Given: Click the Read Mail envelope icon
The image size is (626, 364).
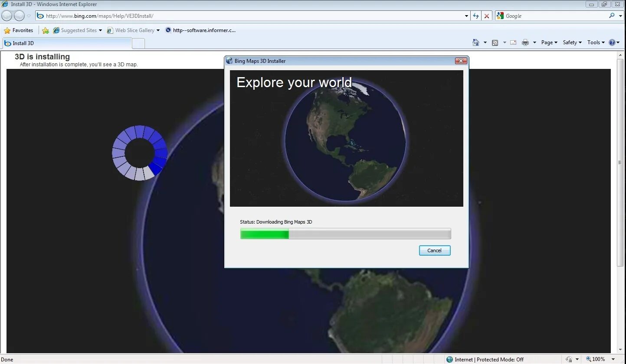Looking at the screenshot, I should [513, 42].
